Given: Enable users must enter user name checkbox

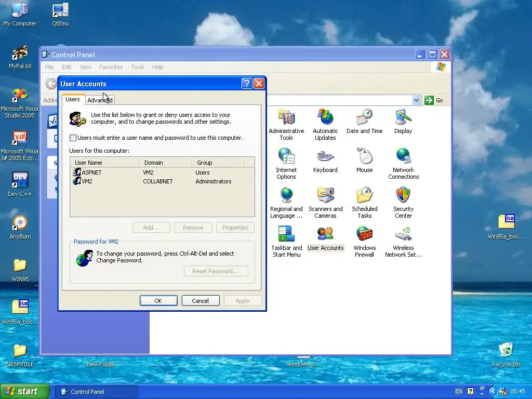Looking at the screenshot, I should pyautogui.click(x=73, y=138).
